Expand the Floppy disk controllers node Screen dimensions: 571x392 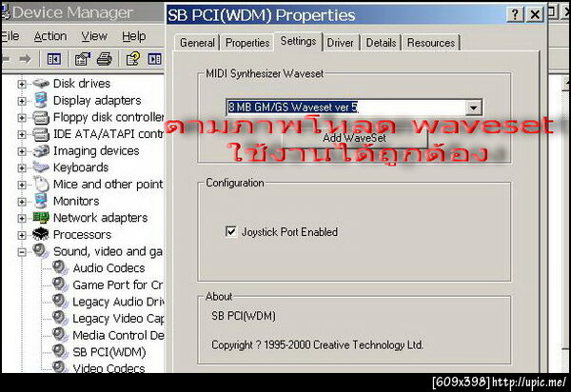(22, 118)
